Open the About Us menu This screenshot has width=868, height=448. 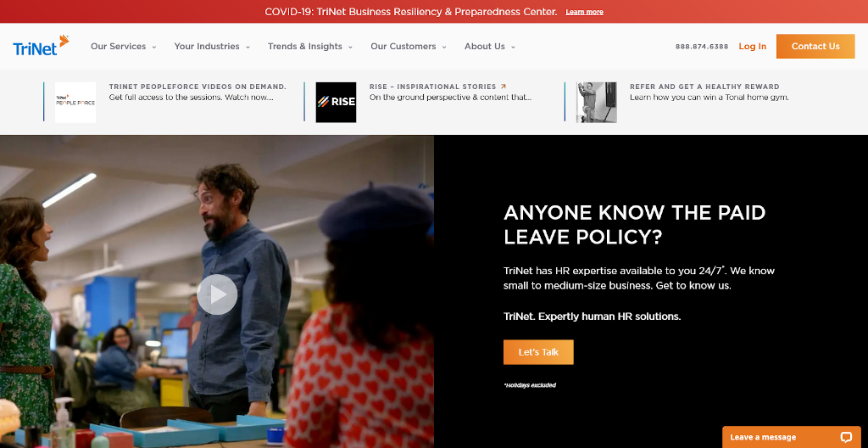tap(484, 47)
